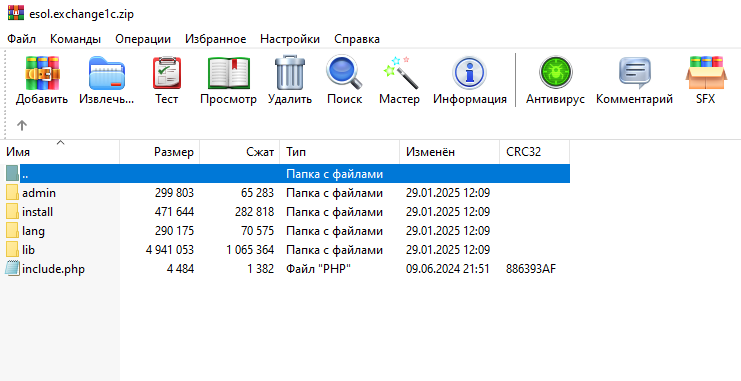Click the include.php file icon
Image resolution: width=741 pixels, height=381 pixels.
12,268
